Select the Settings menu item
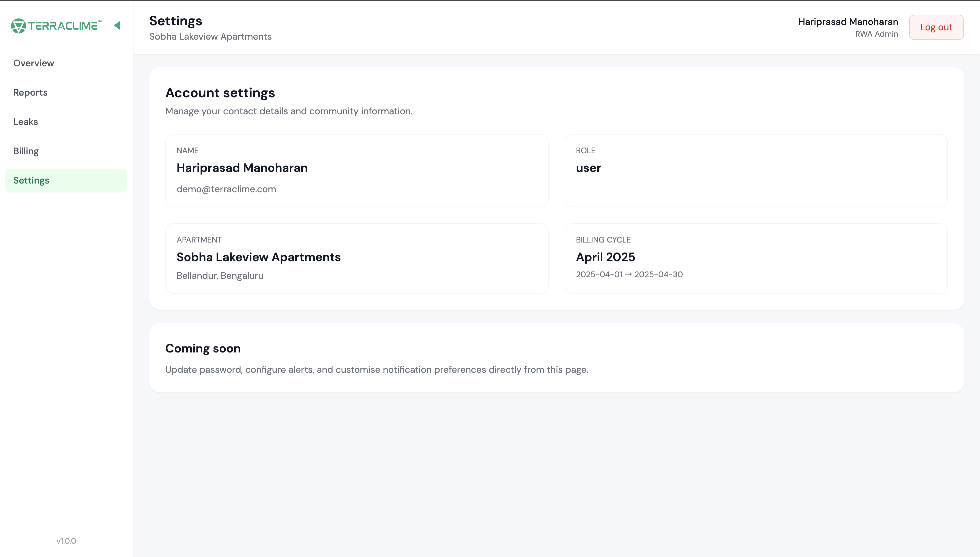980x557 pixels. 66,181
